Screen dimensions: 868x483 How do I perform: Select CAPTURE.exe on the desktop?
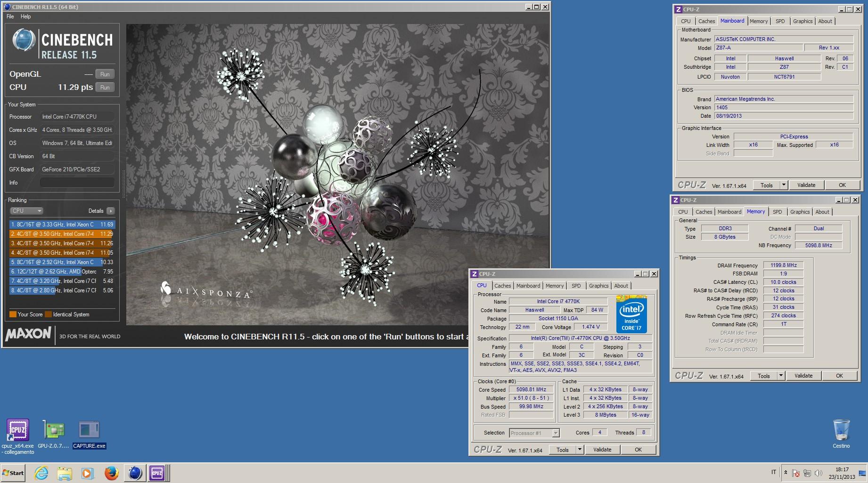89,434
